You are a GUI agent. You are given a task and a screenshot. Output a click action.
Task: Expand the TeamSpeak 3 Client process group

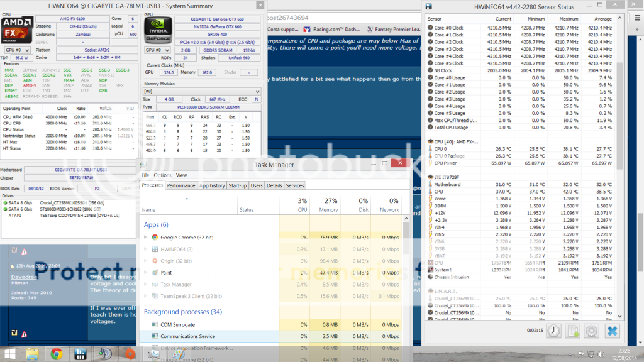145,296
